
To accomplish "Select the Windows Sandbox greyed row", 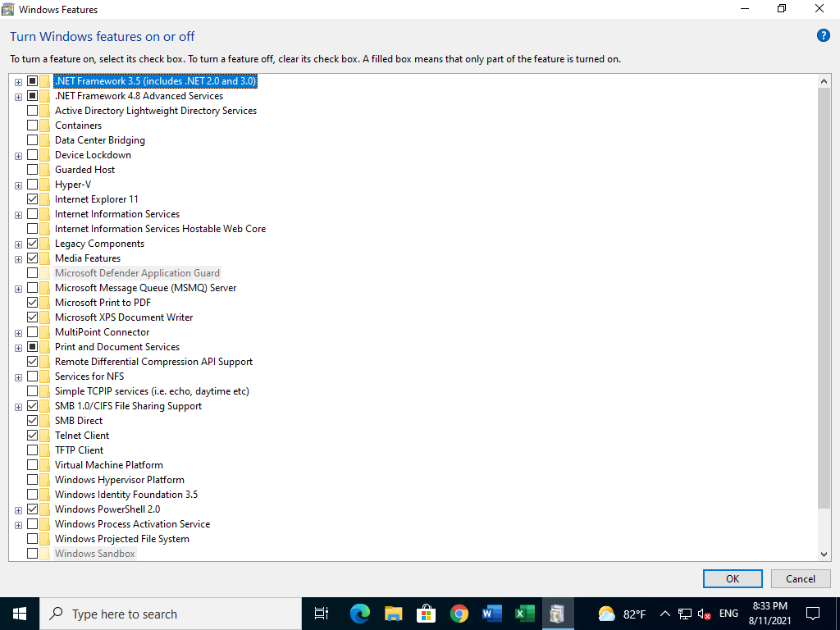I will coord(95,554).
